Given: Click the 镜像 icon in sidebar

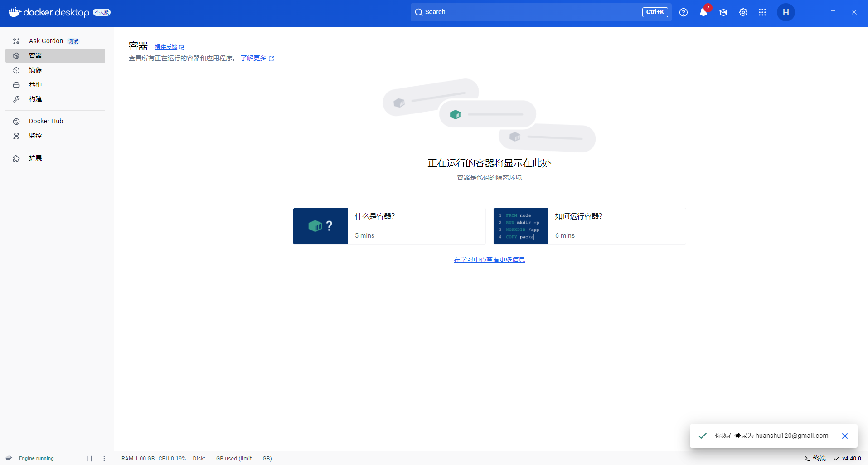Looking at the screenshot, I should point(16,70).
